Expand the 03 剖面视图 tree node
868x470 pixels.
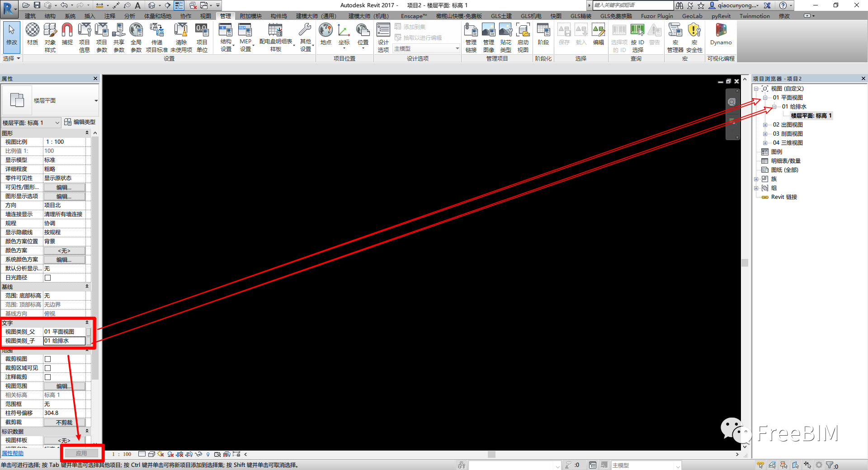765,134
